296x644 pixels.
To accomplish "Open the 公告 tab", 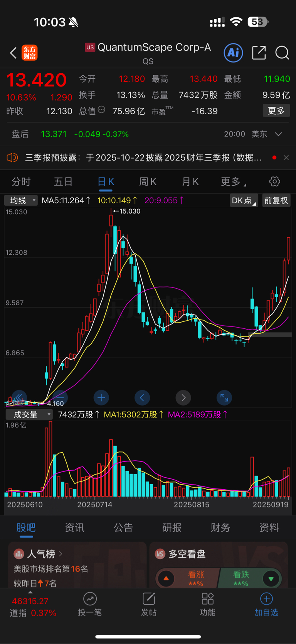I will [123, 527].
